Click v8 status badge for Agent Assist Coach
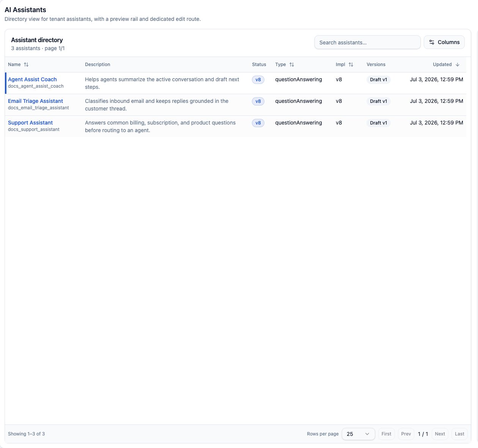Screen dimensions: 478x448 [258, 80]
